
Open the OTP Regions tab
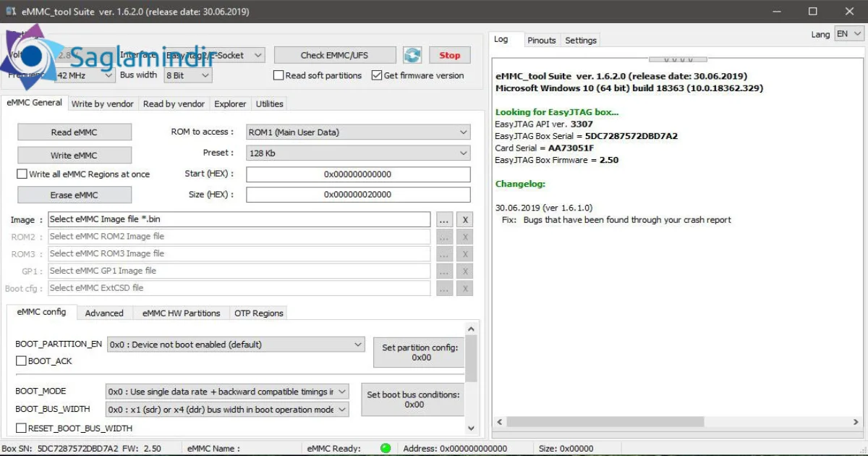(258, 313)
